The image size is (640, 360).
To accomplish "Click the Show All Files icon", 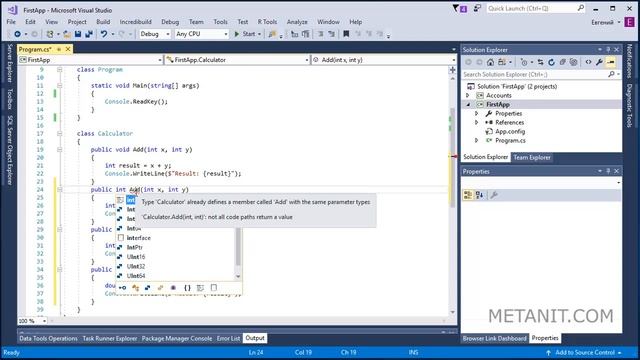I will pos(573,62).
